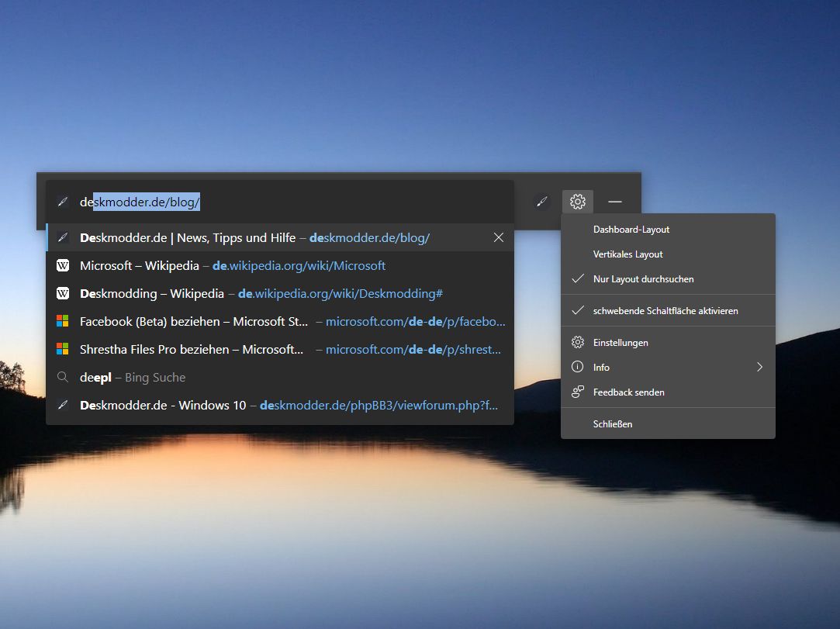Open Deskmodding – Wikipedia suggestion

pyautogui.click(x=280, y=294)
